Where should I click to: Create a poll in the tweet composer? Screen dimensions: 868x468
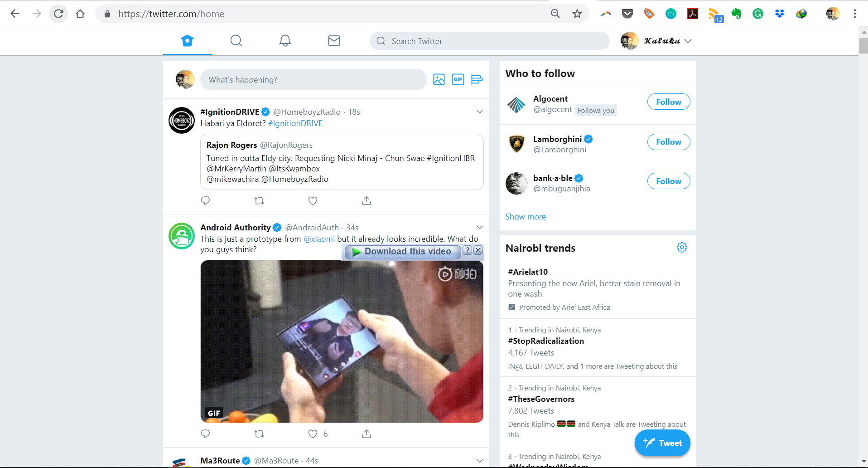477,79
